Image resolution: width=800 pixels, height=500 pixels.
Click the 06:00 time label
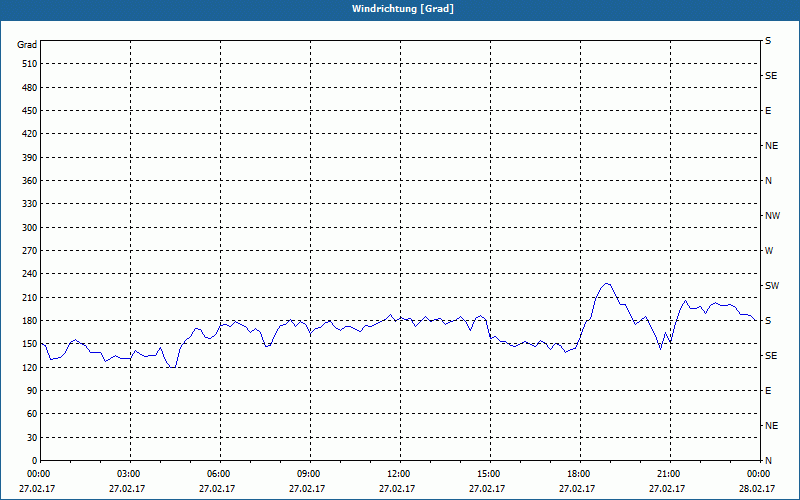(x=219, y=474)
